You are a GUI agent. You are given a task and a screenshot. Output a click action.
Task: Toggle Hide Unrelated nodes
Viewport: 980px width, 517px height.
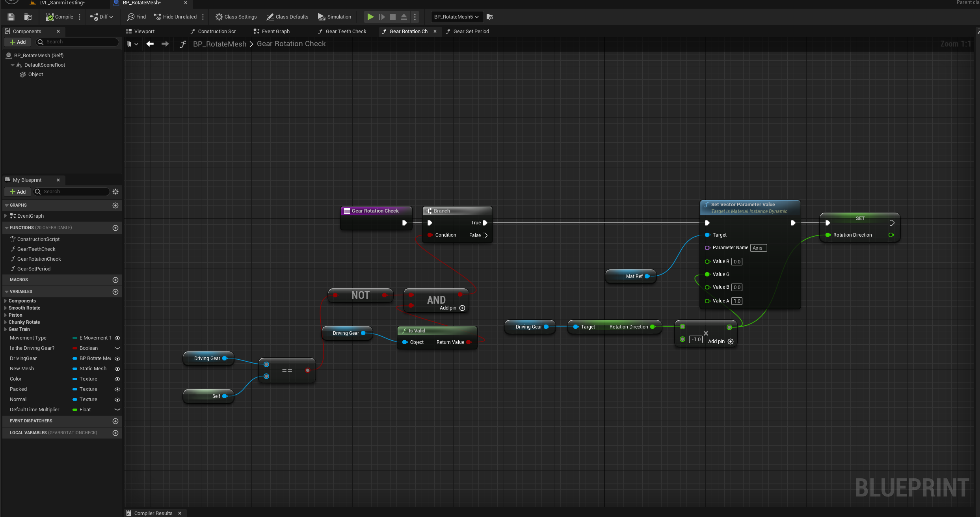[x=175, y=17]
